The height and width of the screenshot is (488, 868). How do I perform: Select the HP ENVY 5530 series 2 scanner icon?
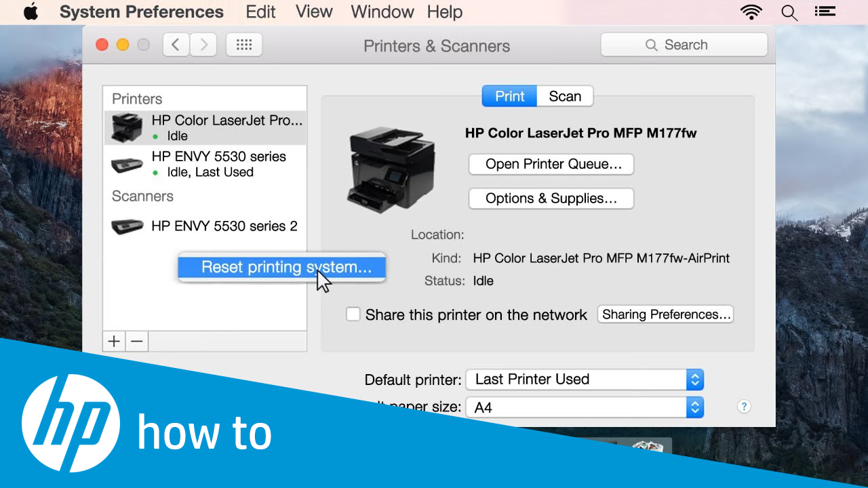(x=127, y=226)
